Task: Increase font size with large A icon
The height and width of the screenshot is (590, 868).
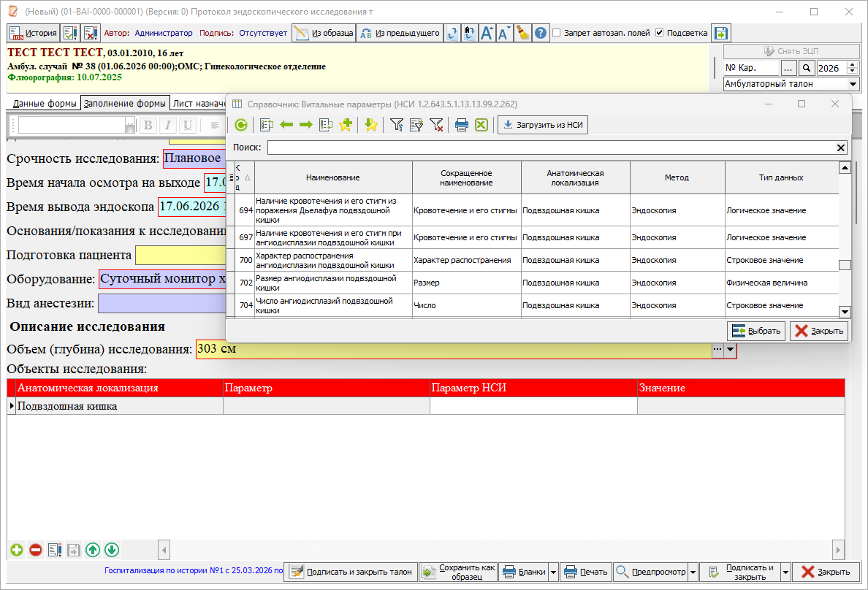Action: click(x=487, y=33)
